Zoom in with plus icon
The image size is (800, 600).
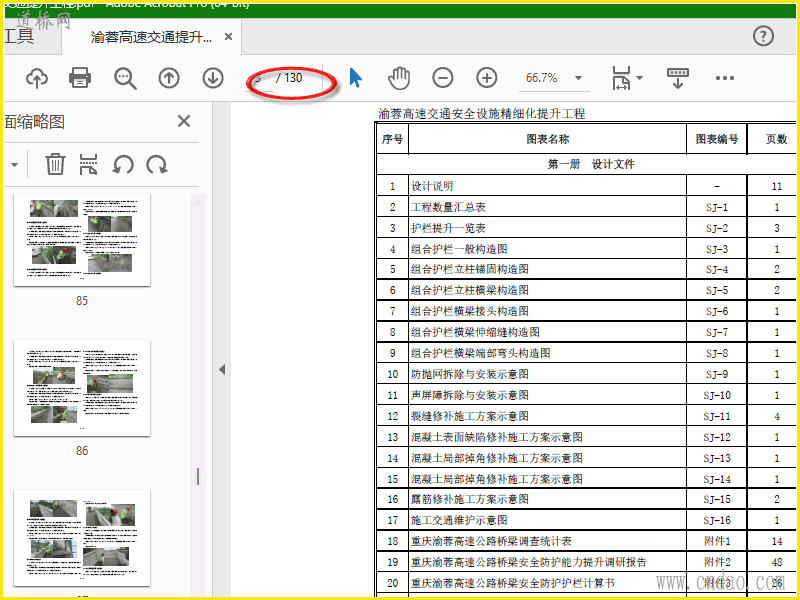(486, 78)
